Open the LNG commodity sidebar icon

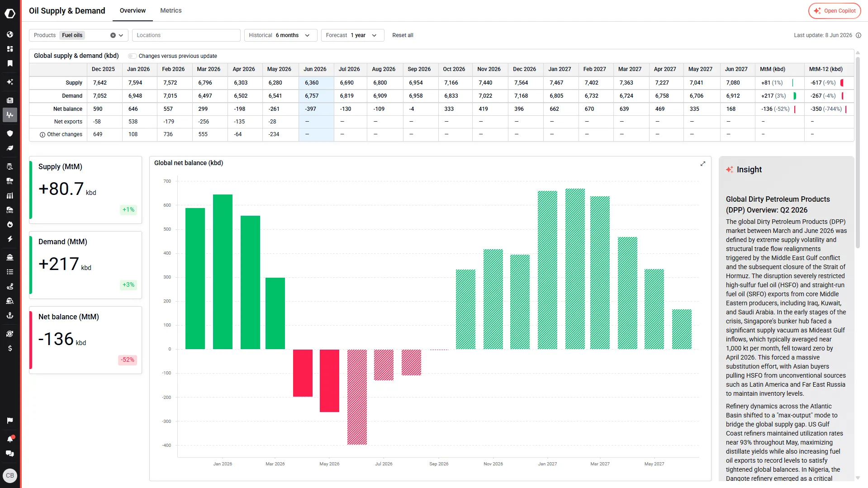pos(10,210)
